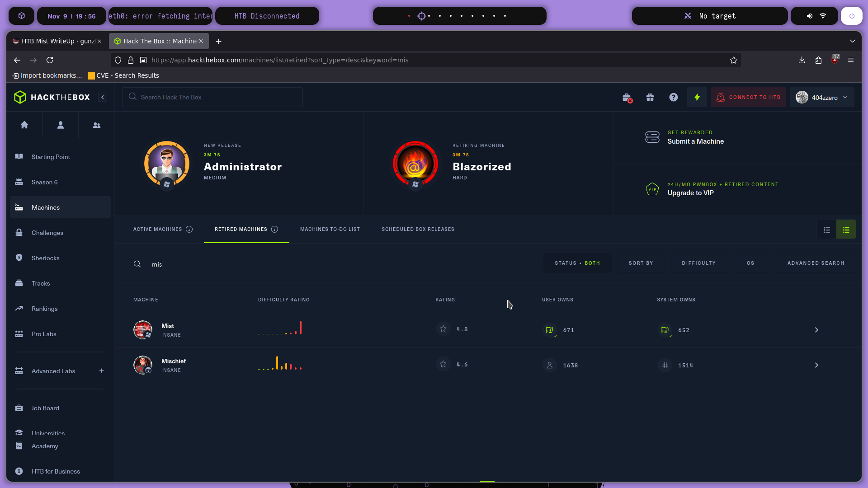Viewport: 868px width, 488px height.
Task: Open Tracks in sidebar
Action: (60, 283)
